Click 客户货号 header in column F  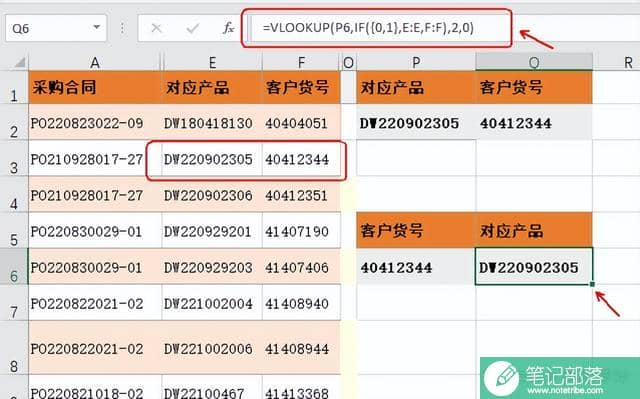pyautogui.click(x=301, y=87)
